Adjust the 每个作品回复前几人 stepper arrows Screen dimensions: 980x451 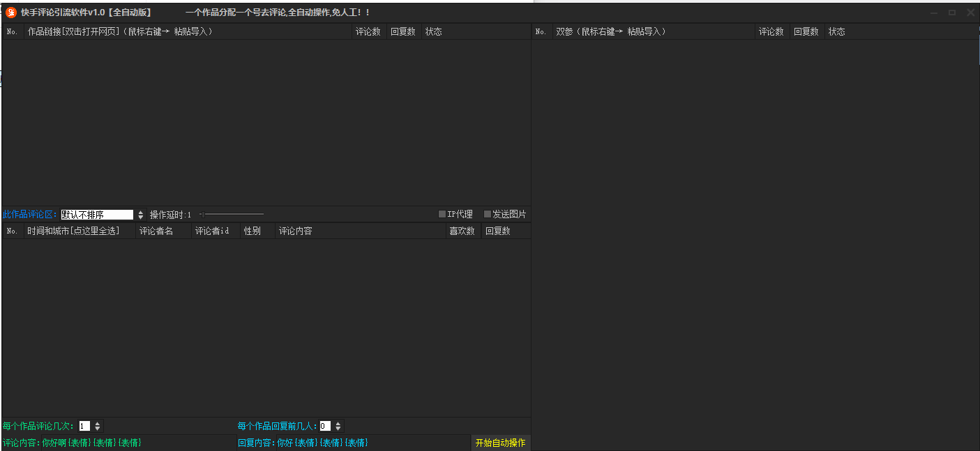pyautogui.click(x=338, y=426)
